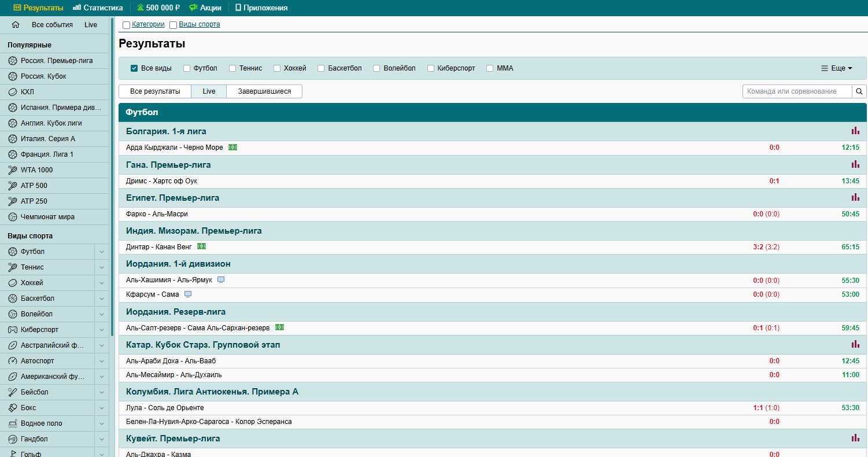Expand the Баскетбол sidebar chevron
868x457 pixels.
coord(101,298)
